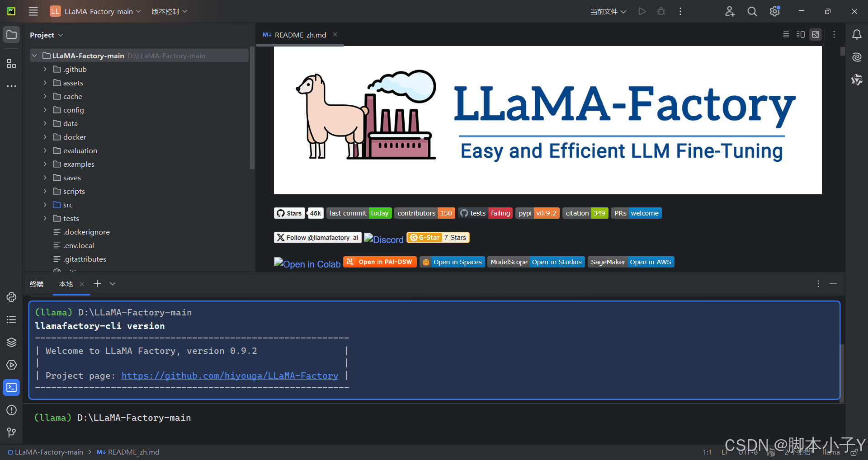This screenshot has height=460, width=868.
Task: Click the Open in Colab link
Action: tap(307, 263)
